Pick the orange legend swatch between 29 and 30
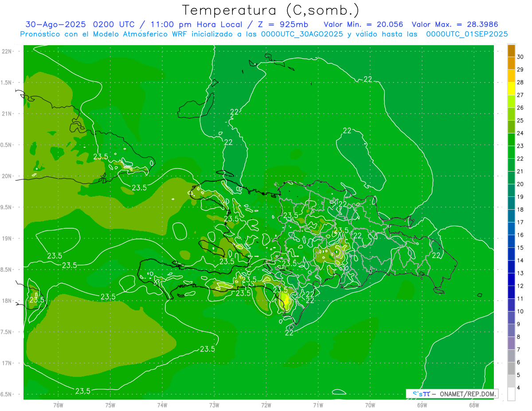The height and width of the screenshot is (411, 532). click(511, 63)
